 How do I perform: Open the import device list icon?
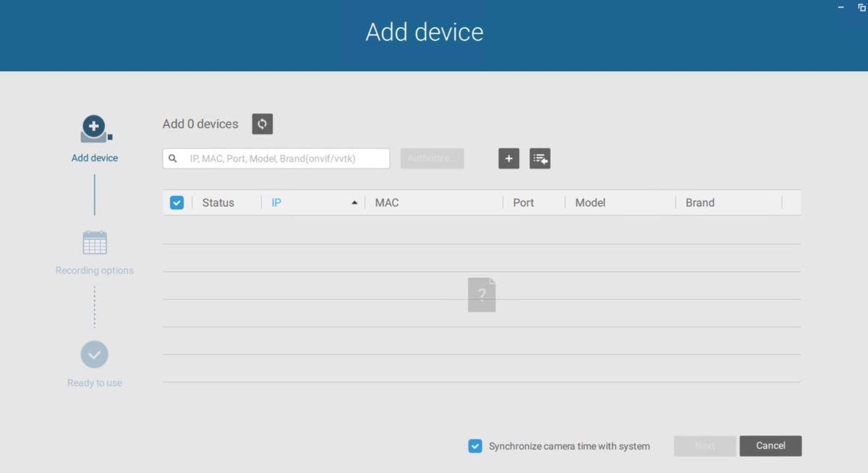[x=540, y=158]
